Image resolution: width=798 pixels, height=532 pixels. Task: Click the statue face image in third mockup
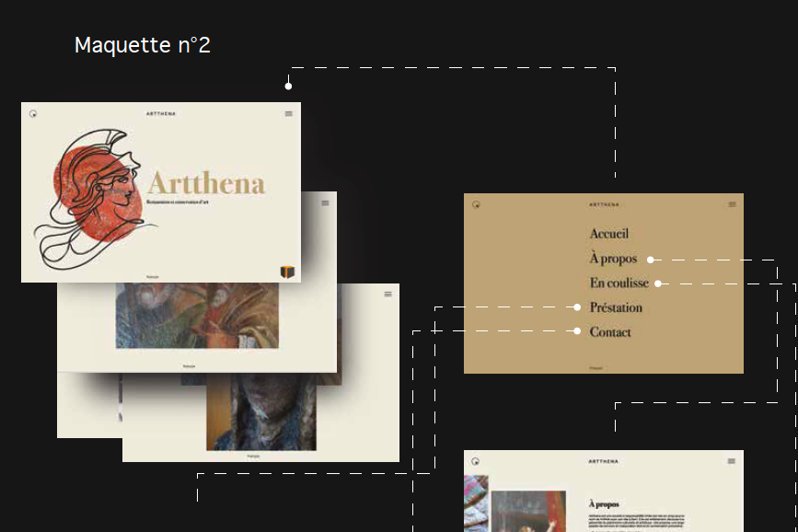click(x=261, y=412)
